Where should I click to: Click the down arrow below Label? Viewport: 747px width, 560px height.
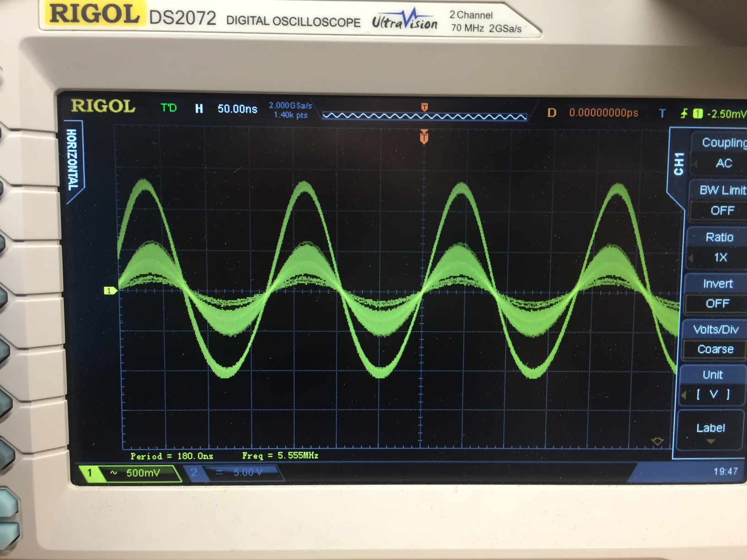coord(710,442)
